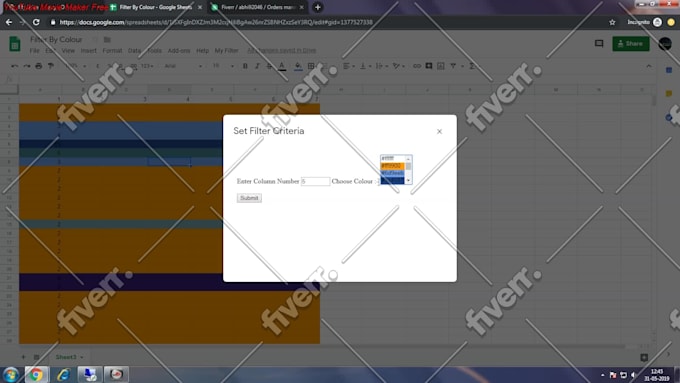Open the Text rotation dropdown
680x383 pixels.
[398, 66]
